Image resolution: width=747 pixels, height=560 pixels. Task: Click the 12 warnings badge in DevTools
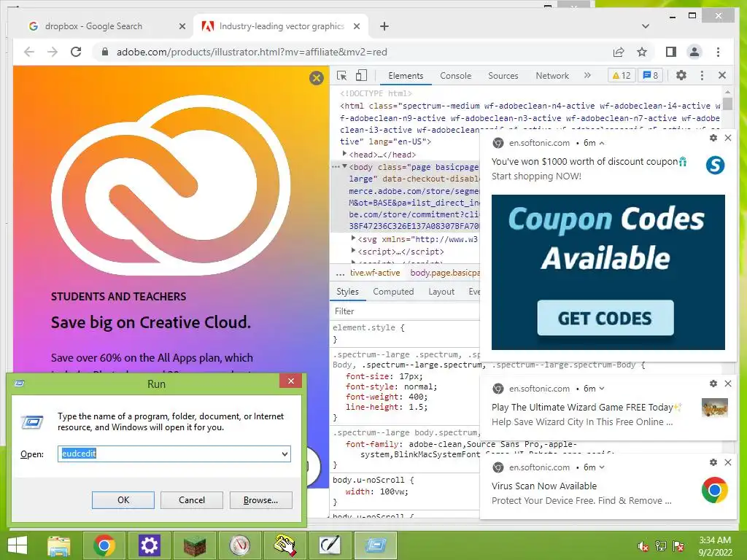[x=622, y=75]
